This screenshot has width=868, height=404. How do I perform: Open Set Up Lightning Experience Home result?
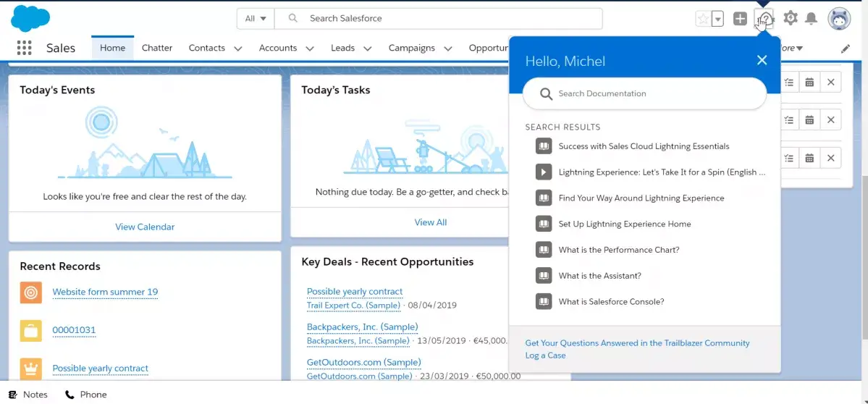click(625, 224)
